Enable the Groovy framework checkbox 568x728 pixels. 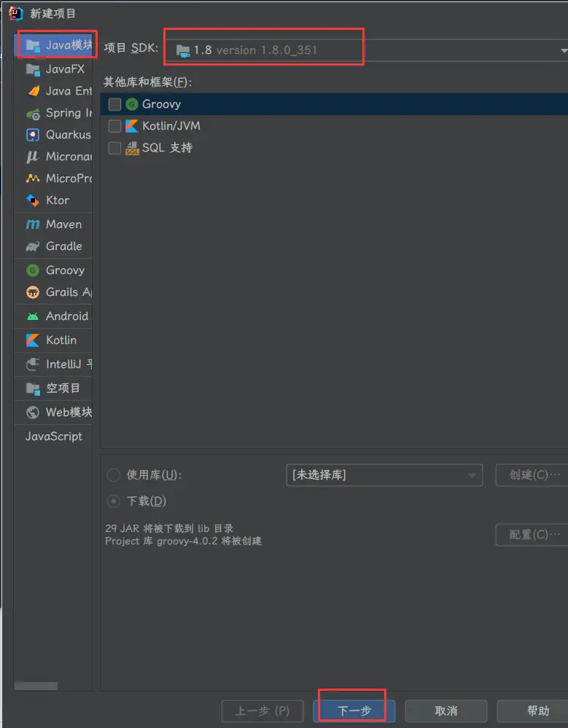pyautogui.click(x=114, y=104)
